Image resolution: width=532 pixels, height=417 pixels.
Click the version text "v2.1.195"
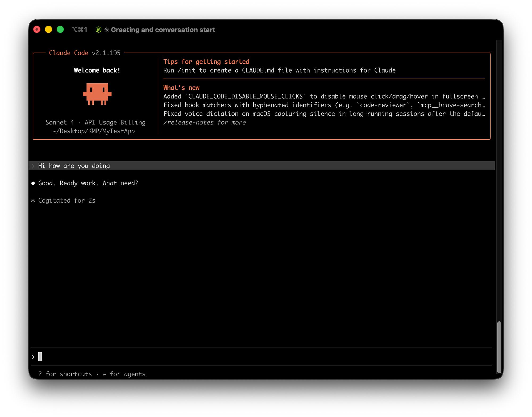[106, 53]
